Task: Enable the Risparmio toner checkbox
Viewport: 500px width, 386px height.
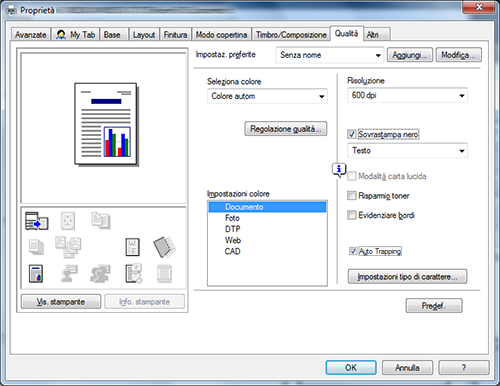Action: point(351,195)
